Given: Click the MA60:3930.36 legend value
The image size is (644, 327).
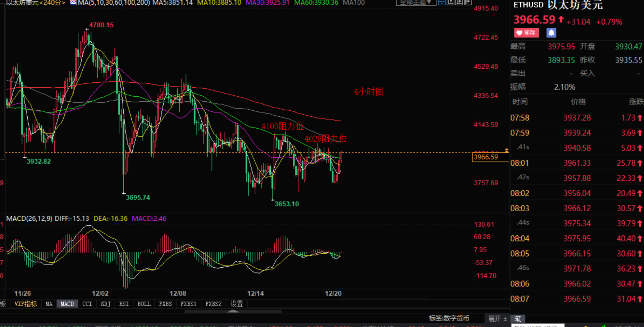Looking at the screenshot, I should point(316,3).
